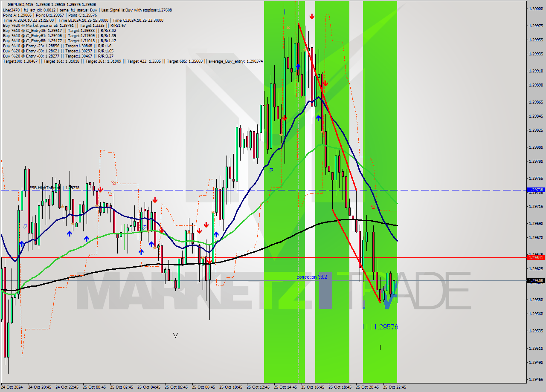Click the '24 Oct 22:45' time label
This screenshot has width=546, height=392.
67,387
